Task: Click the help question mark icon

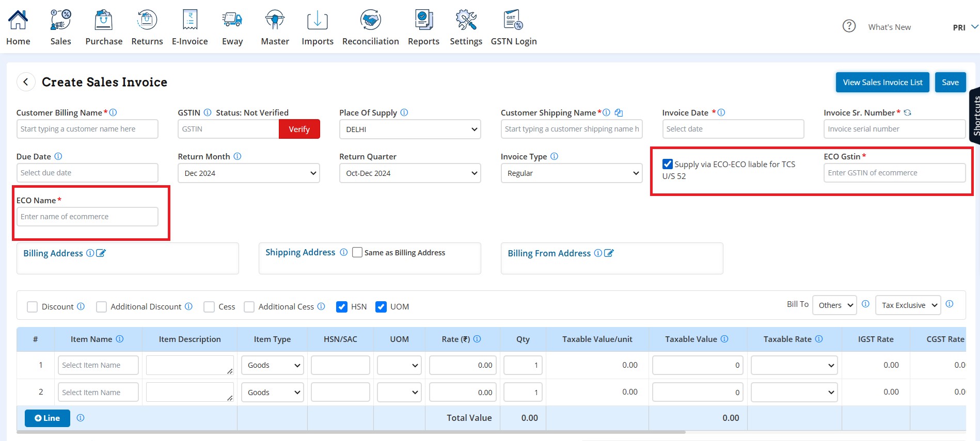Action: [x=849, y=26]
